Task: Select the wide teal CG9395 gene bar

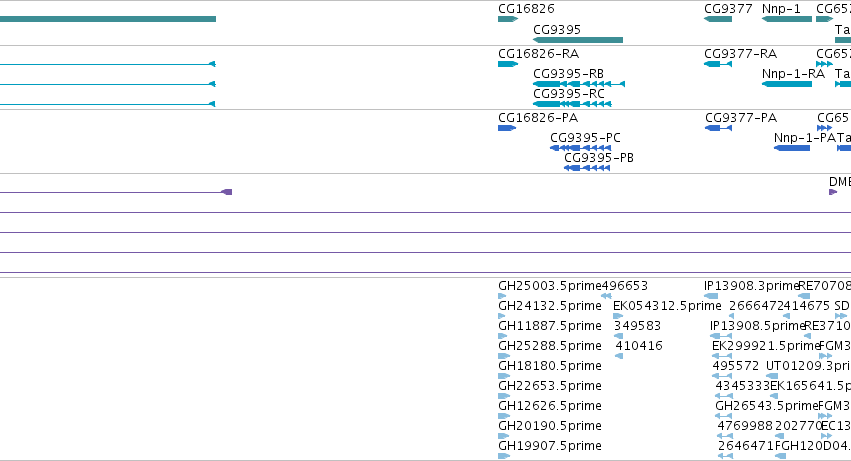Action: coord(578,40)
